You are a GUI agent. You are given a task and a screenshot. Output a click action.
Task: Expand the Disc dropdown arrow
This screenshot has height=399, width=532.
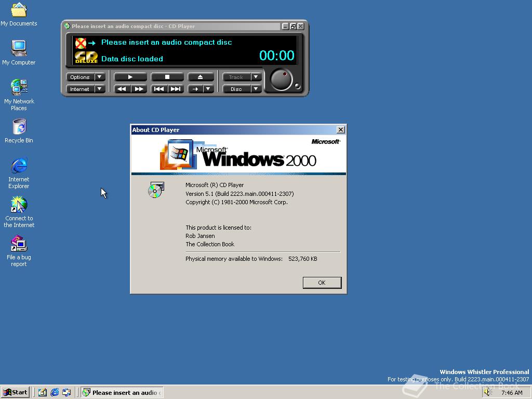click(256, 89)
